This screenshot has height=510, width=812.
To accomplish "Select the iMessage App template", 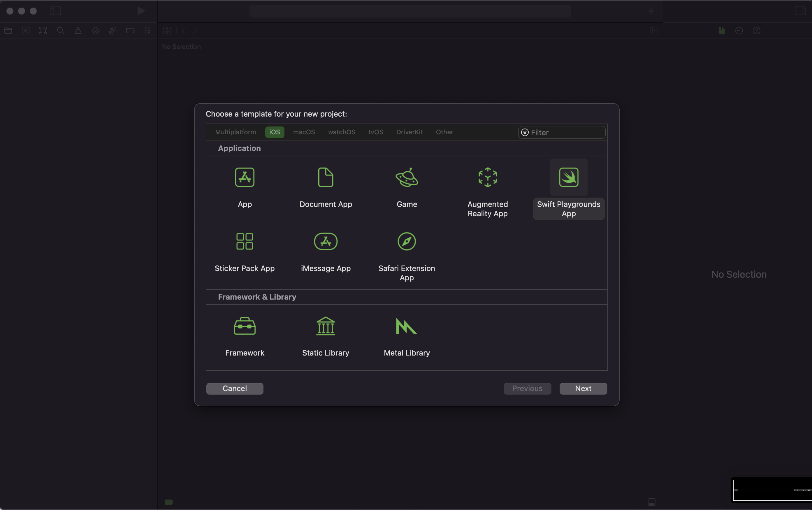I will pos(325,241).
